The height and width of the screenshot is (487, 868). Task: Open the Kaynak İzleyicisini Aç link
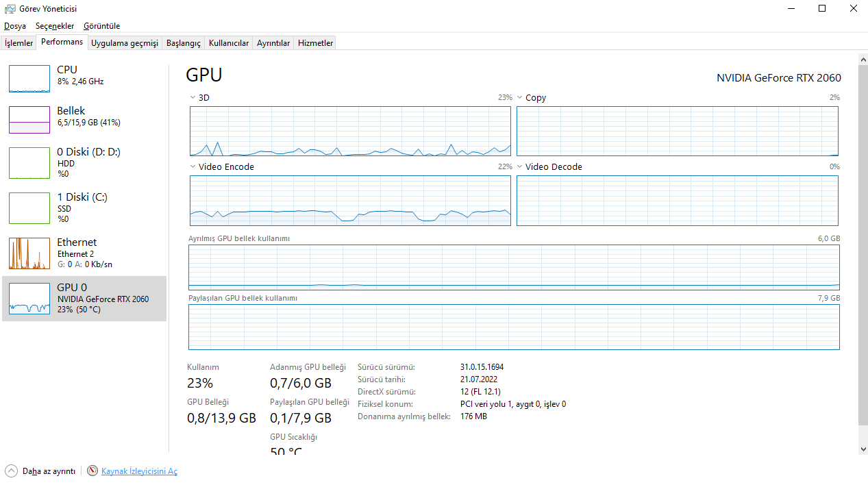click(x=139, y=471)
